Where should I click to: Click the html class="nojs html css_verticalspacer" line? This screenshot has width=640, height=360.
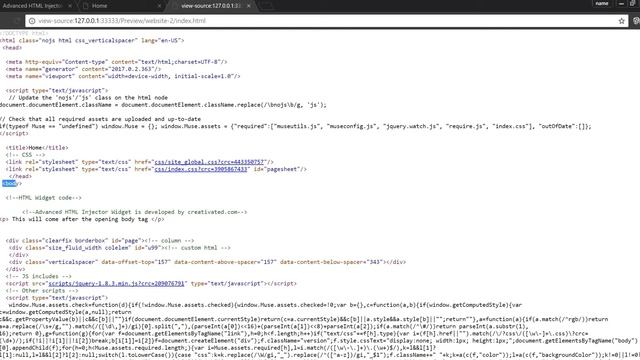pos(92,40)
